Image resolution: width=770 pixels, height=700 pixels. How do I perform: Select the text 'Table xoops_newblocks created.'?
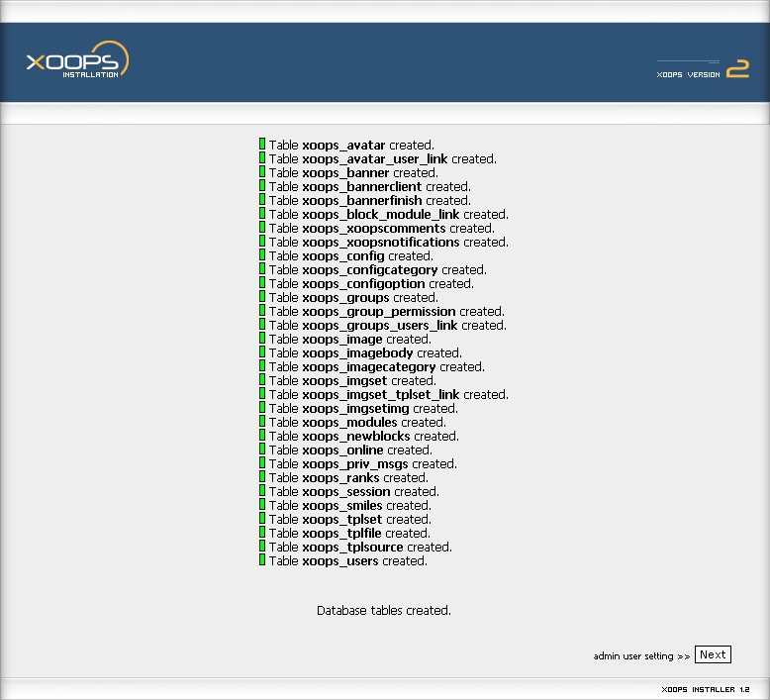[x=364, y=436]
